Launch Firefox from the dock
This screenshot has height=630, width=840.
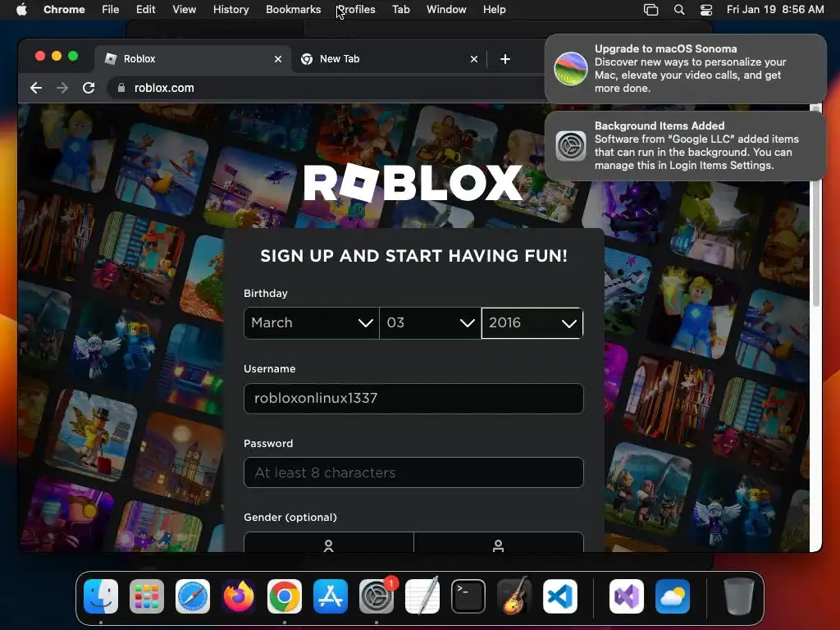tap(239, 596)
